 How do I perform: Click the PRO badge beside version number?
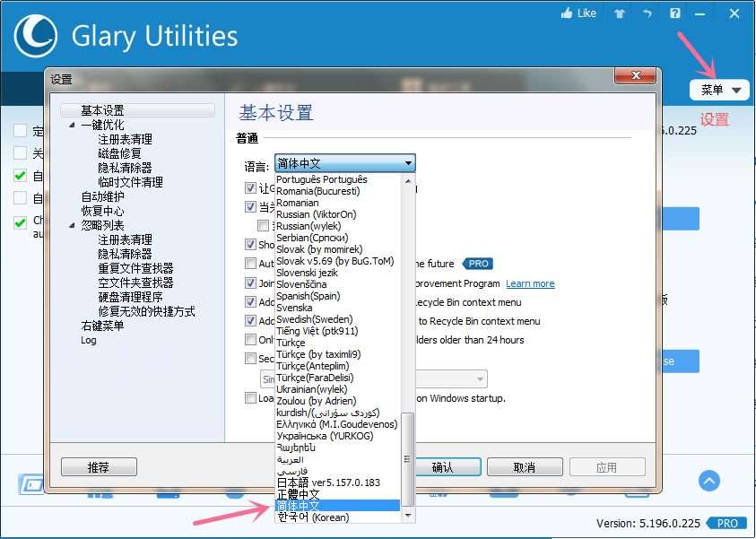click(x=726, y=523)
